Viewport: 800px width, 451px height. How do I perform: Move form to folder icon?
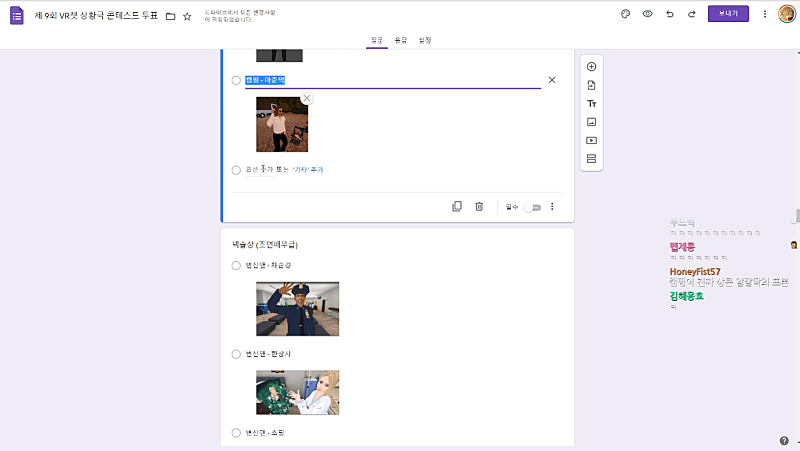170,16
